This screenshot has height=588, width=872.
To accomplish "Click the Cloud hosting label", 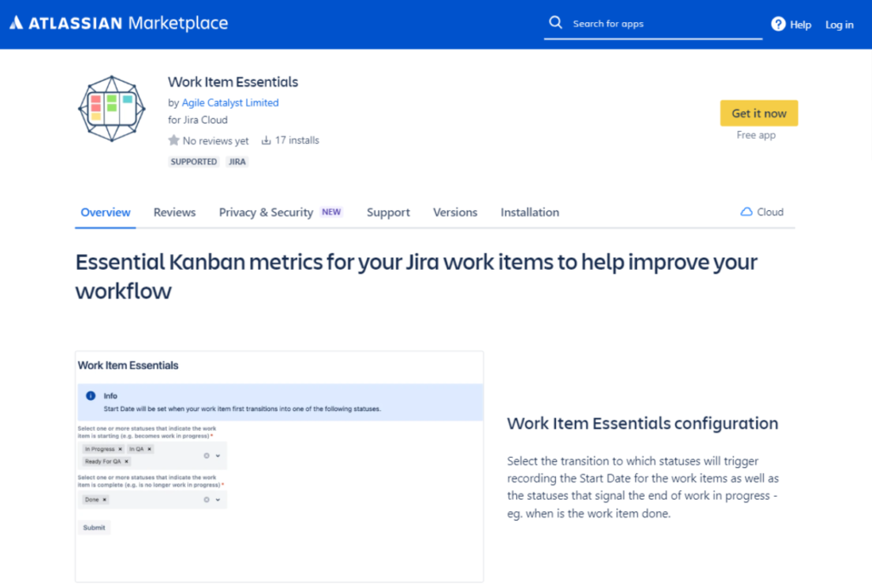I will coord(770,212).
